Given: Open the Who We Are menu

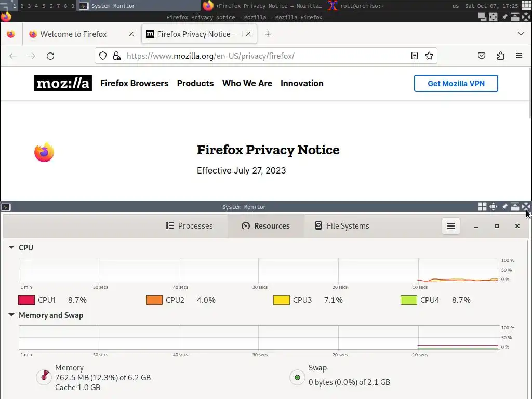Looking at the screenshot, I should click(x=247, y=83).
